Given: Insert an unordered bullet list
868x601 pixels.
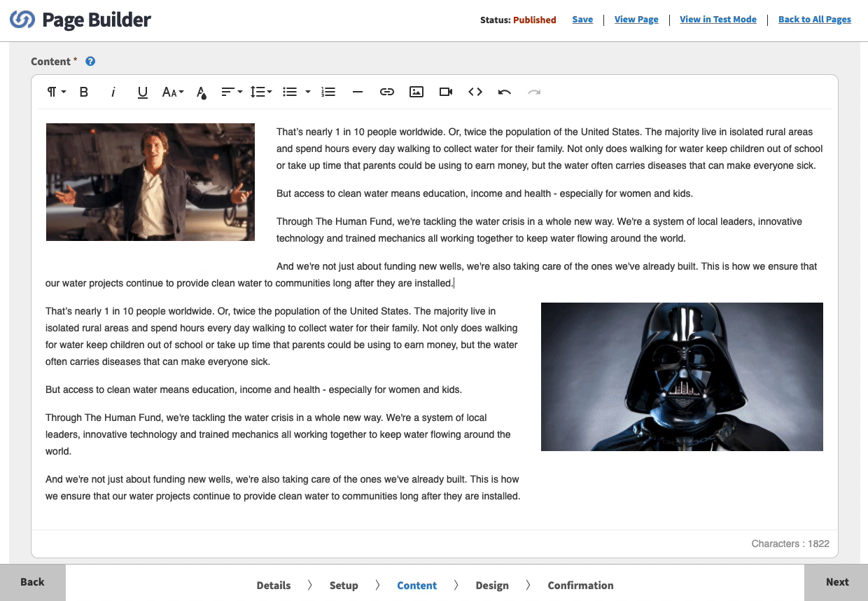Looking at the screenshot, I should (x=290, y=92).
